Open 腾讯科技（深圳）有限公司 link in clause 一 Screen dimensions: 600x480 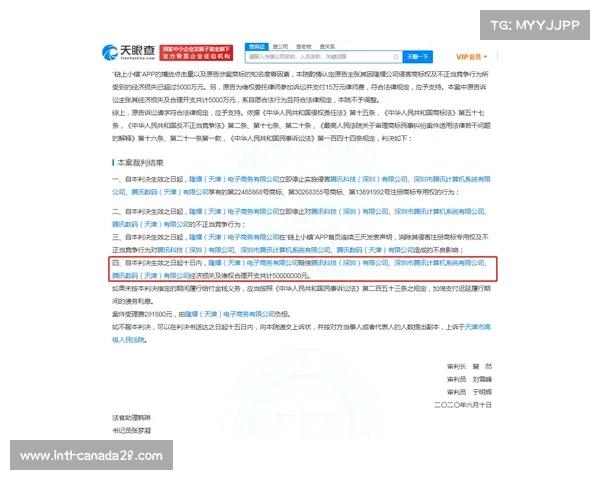[x=369, y=179]
